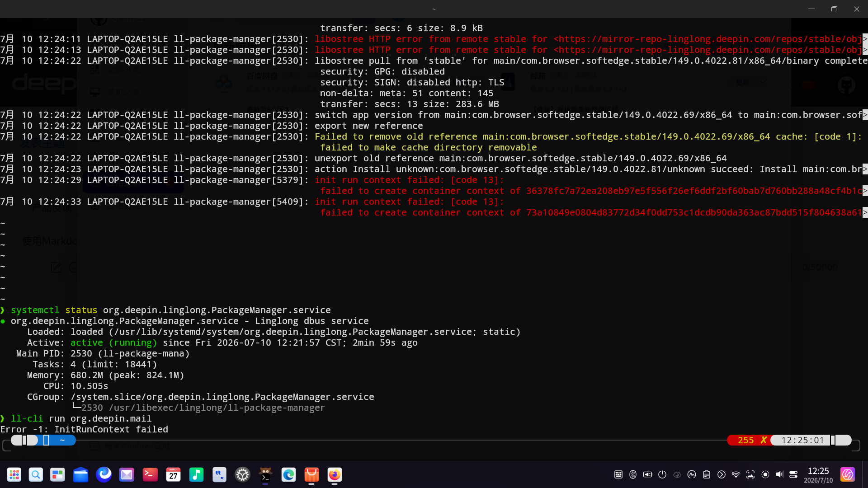Open the red terminal icon in the dock
Image resolution: width=868 pixels, height=488 pixels.
(x=150, y=474)
